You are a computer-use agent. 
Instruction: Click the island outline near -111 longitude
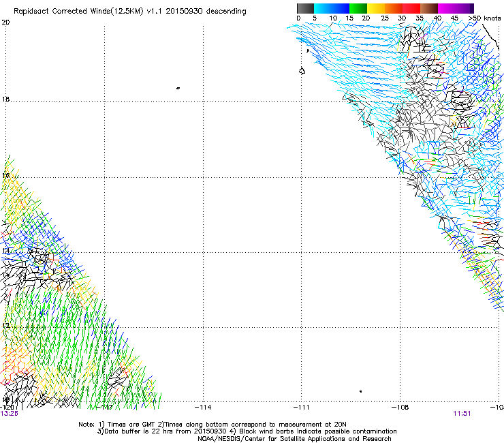click(x=302, y=71)
